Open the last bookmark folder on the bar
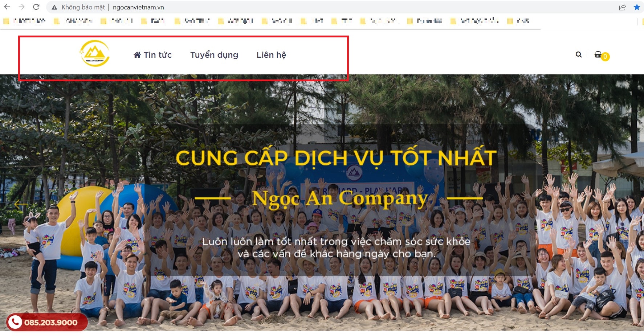 518,21
